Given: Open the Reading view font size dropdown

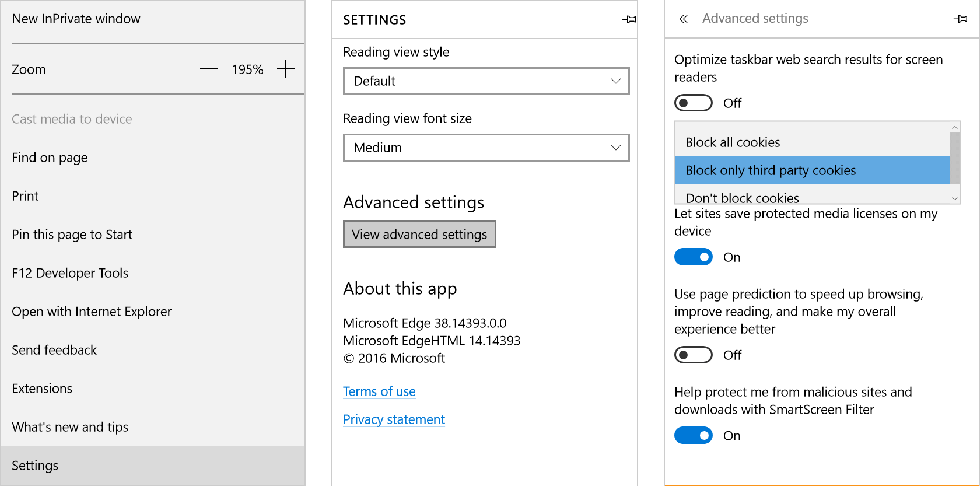Looking at the screenshot, I should click(486, 148).
